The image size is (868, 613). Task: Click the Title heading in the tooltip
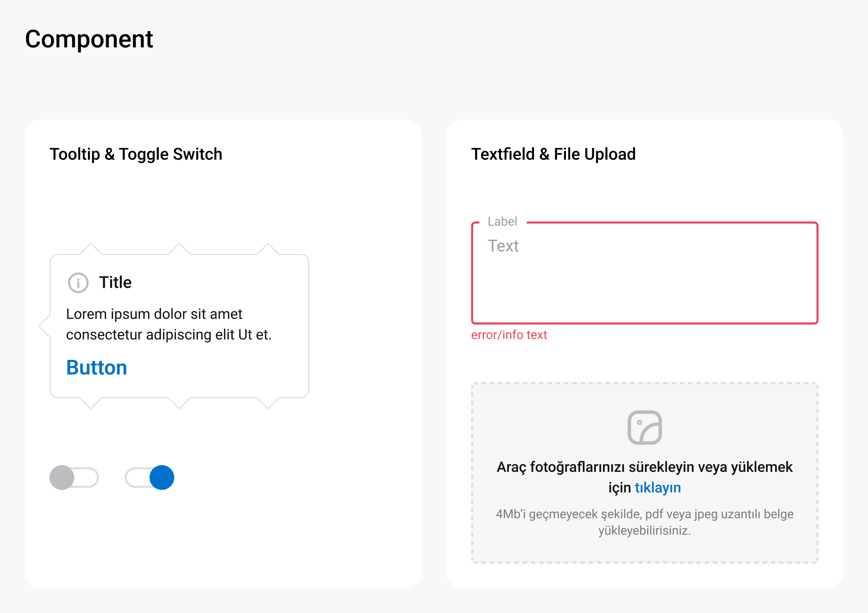pyautogui.click(x=115, y=282)
